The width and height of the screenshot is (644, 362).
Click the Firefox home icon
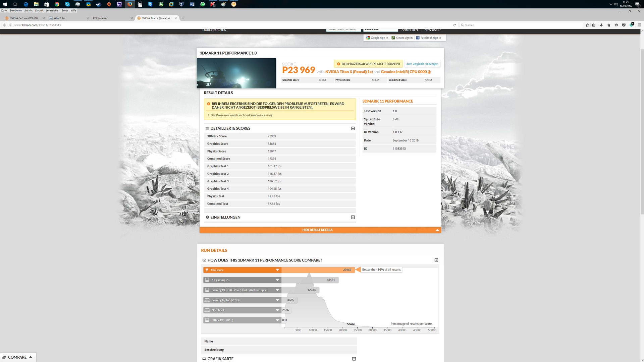(x=609, y=25)
